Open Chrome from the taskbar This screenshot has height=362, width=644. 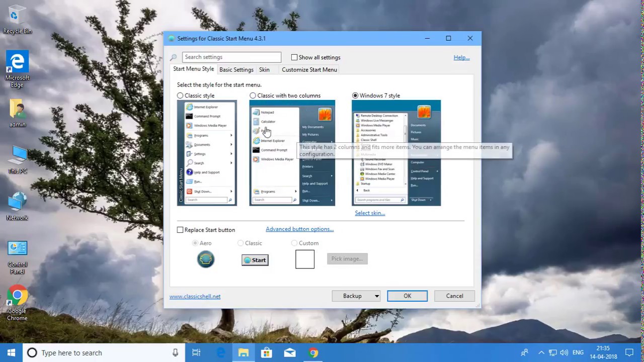click(313, 352)
